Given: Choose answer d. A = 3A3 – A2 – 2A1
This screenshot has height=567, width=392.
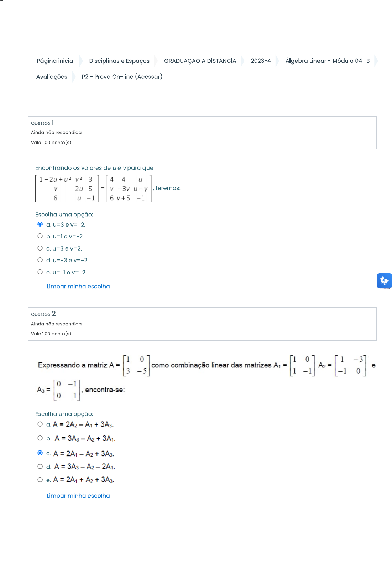Looking at the screenshot, I should coord(40,467).
